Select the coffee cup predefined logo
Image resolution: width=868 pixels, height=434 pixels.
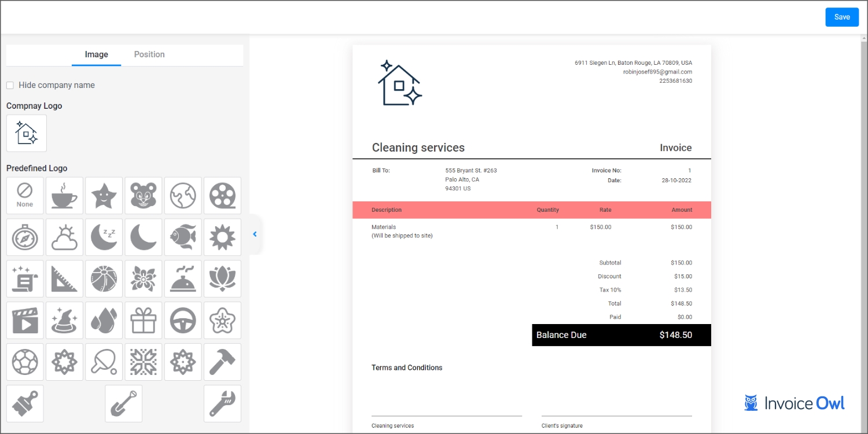click(64, 196)
